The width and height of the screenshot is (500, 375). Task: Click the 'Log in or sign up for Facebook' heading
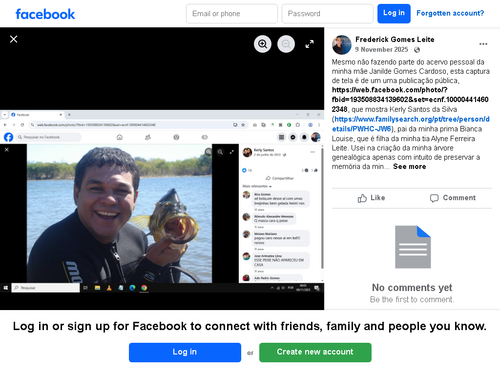[x=250, y=326]
